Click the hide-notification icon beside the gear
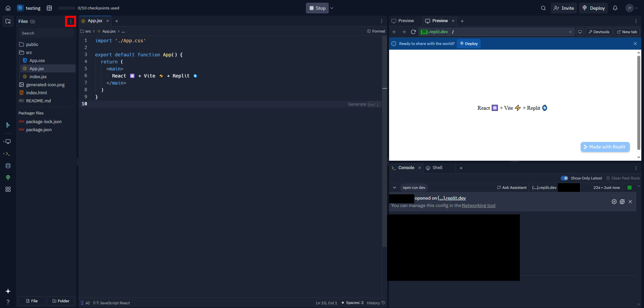644x308 pixels. click(x=622, y=202)
